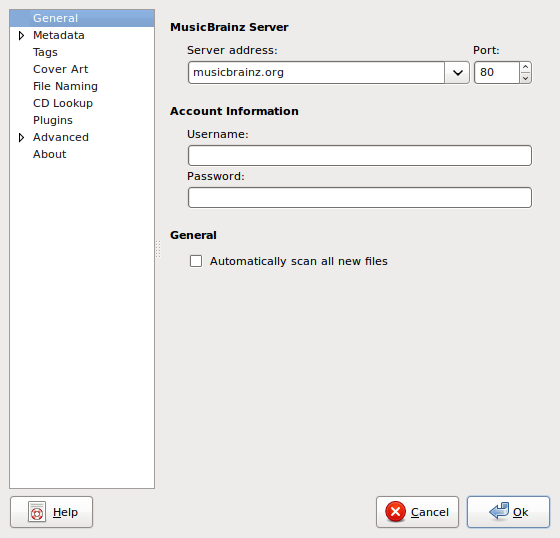Click the blue arrow Ok icon

[x=499, y=511]
